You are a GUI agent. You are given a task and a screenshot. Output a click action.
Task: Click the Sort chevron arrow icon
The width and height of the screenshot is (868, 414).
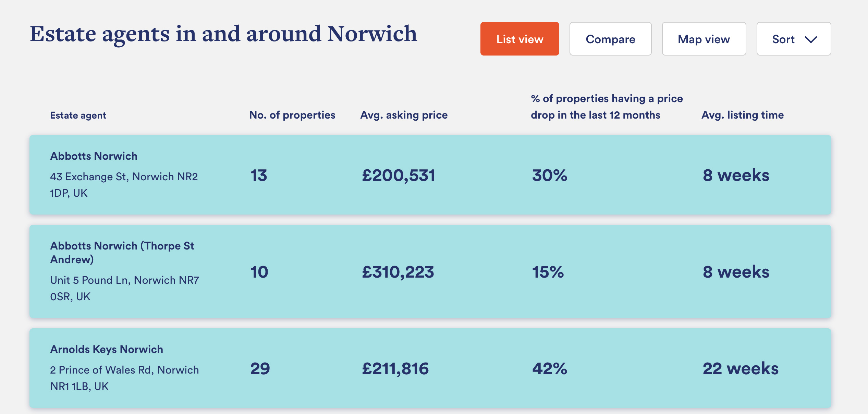click(811, 40)
